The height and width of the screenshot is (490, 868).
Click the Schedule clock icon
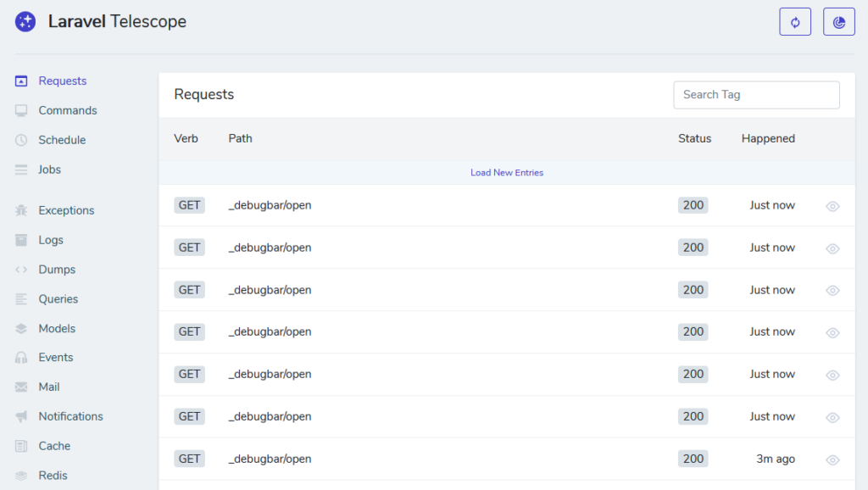pyautogui.click(x=21, y=140)
